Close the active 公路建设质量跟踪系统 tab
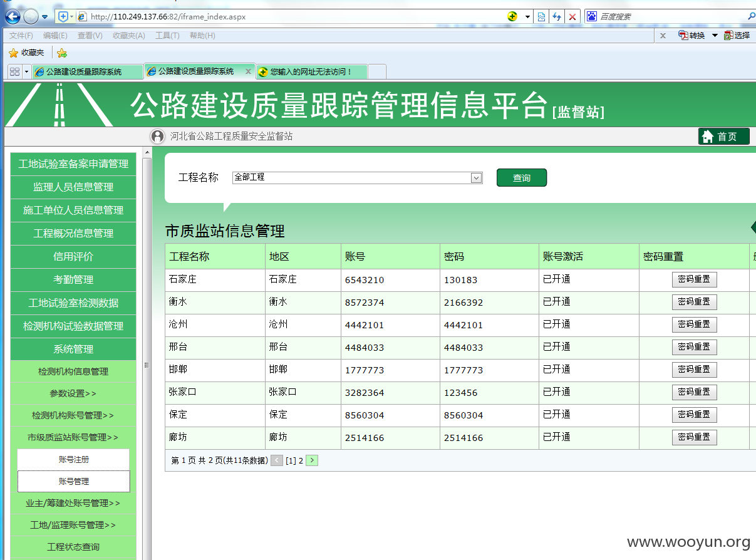 [x=248, y=71]
